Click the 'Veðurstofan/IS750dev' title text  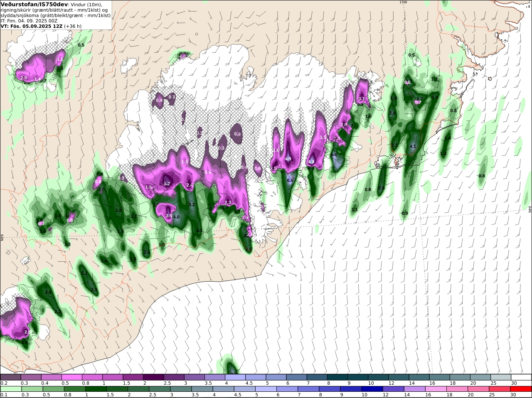[x=34, y=4]
